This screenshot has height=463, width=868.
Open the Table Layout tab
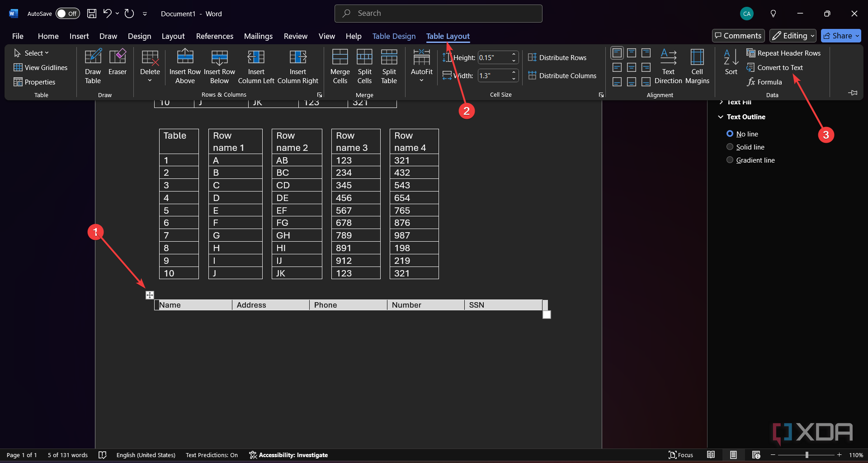click(x=448, y=36)
